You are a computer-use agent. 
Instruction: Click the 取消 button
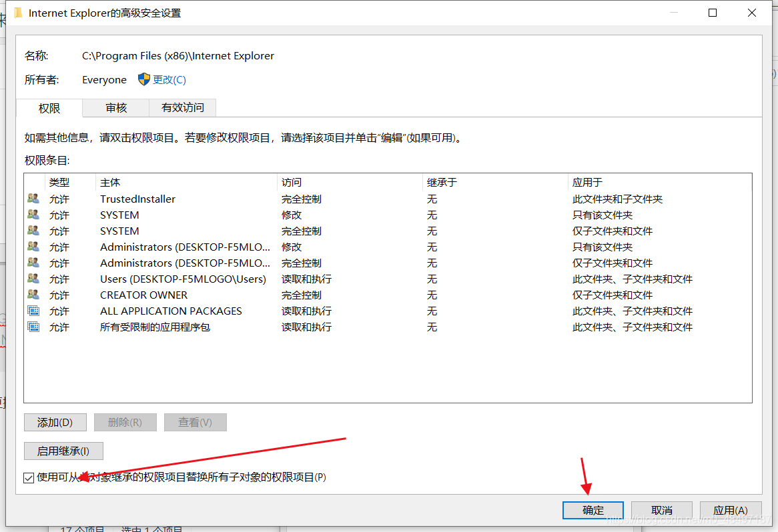tap(662, 510)
